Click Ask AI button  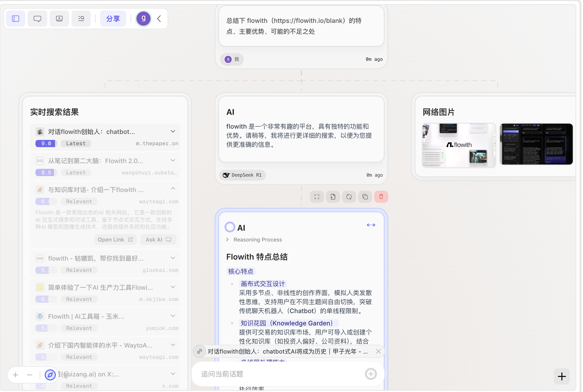(x=159, y=240)
